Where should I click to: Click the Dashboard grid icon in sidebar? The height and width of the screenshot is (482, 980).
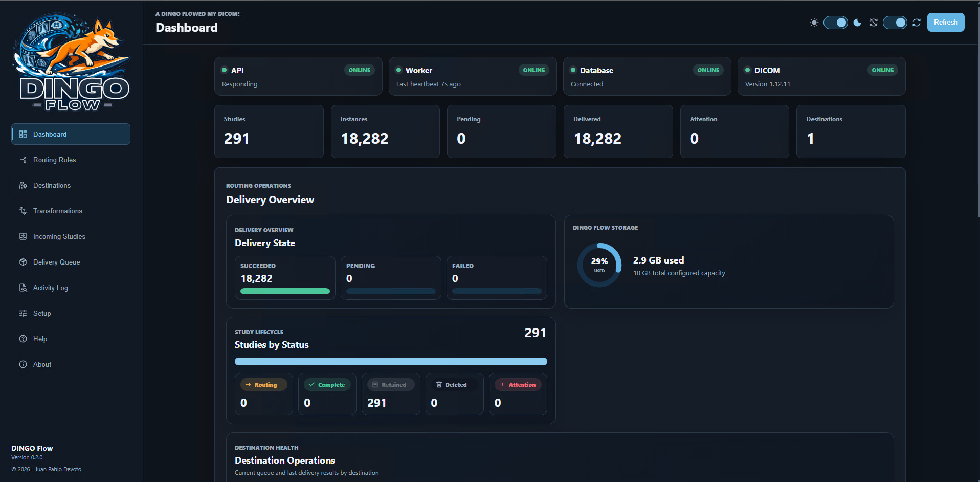click(x=23, y=134)
